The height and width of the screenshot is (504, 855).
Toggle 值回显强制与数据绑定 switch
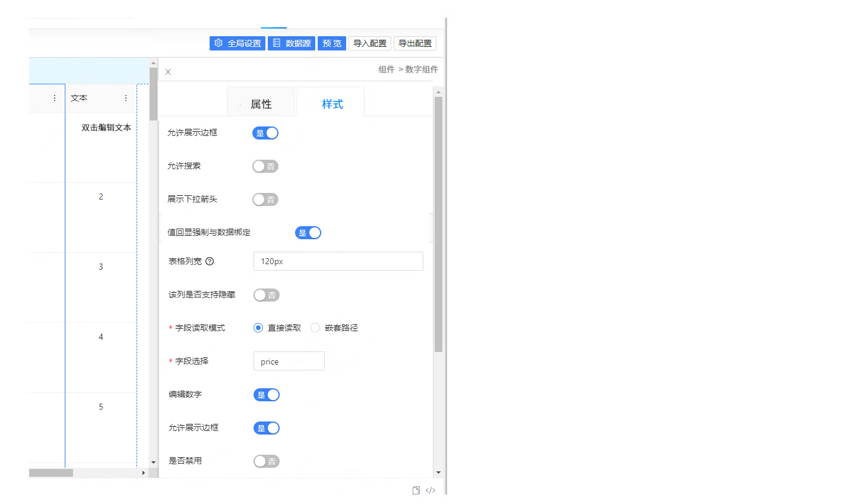point(308,233)
